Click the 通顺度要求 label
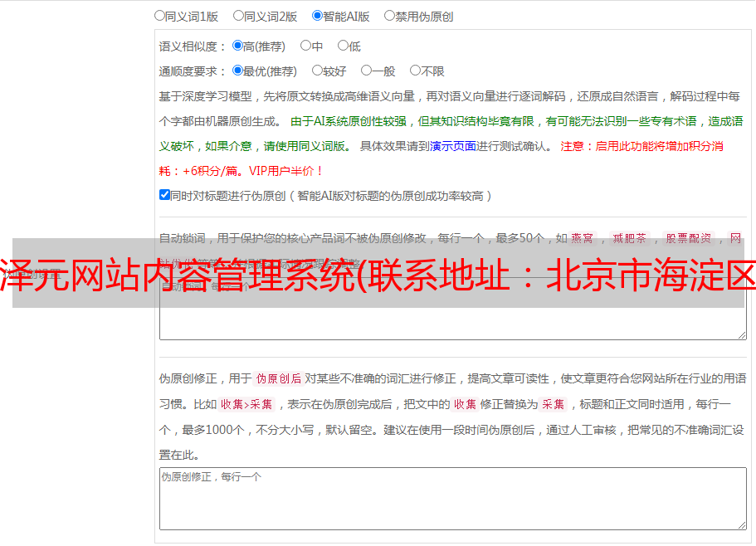Viewport: 756px width, 546px height. 193,72
